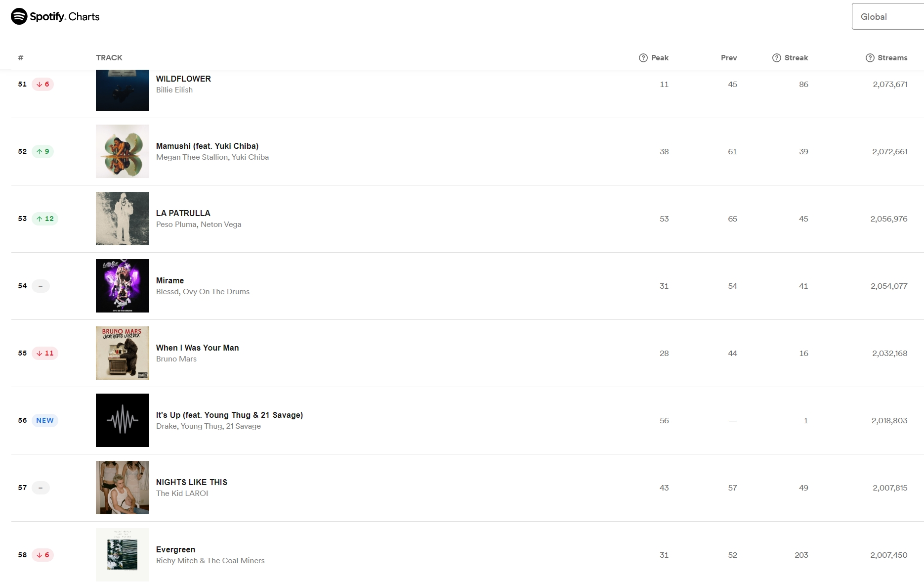Click the Streak column header label
The image size is (924, 582).
click(796, 58)
